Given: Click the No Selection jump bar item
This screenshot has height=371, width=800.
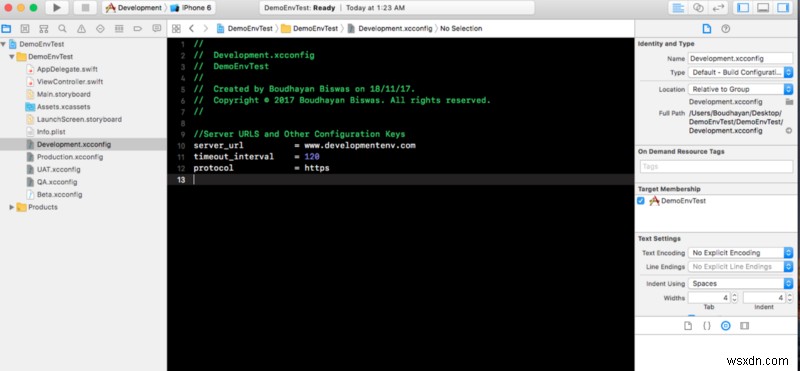Looking at the screenshot, I should 461,29.
